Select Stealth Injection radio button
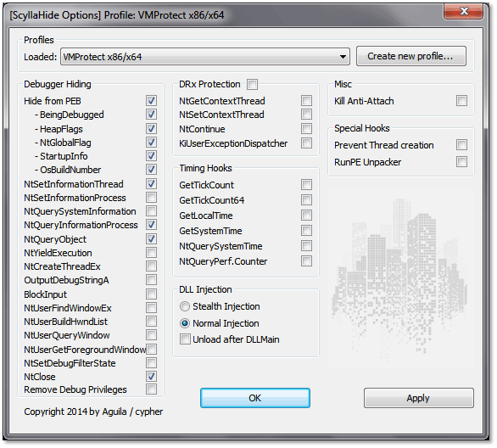 (185, 306)
